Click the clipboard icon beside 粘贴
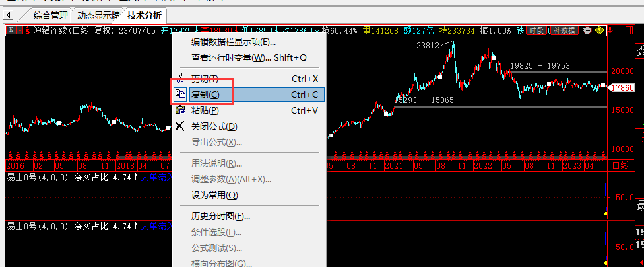Viewport: 644px width, 267px height. (180, 110)
